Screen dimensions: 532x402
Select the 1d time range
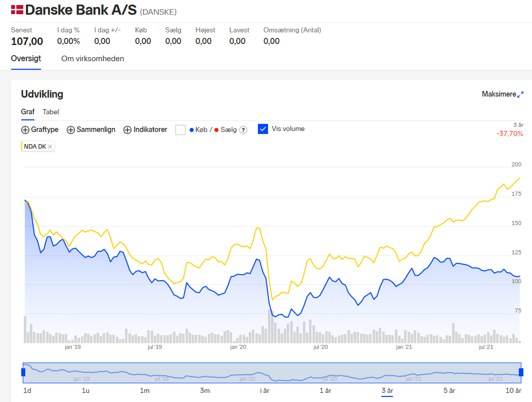pos(27,390)
